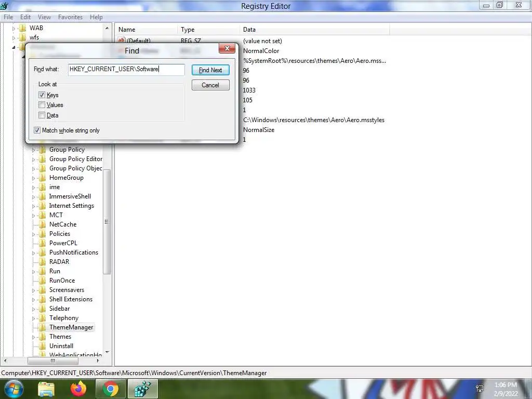
Task: Select the WAB folder icon
Action: point(23,28)
